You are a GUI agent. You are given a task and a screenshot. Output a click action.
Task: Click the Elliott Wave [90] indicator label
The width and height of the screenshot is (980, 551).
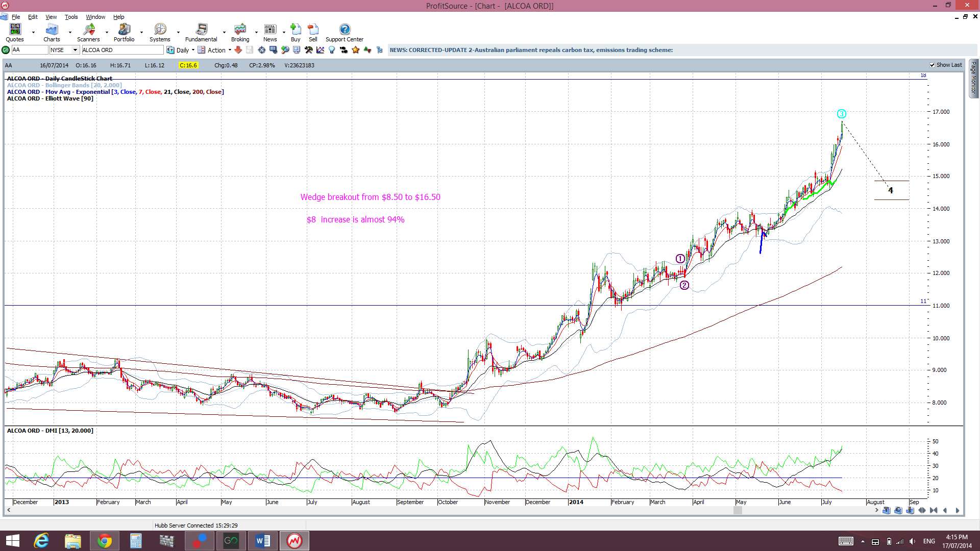[50, 98]
